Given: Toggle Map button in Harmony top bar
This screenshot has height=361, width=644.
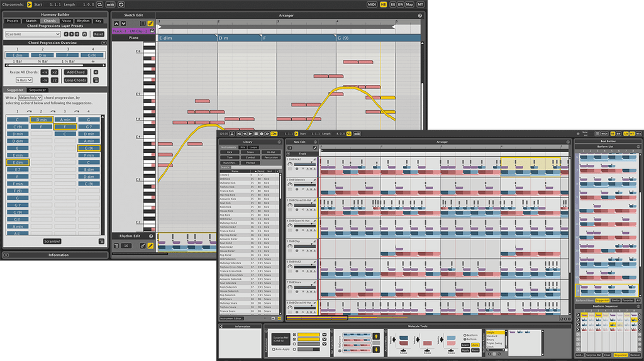Looking at the screenshot, I should point(409,4).
